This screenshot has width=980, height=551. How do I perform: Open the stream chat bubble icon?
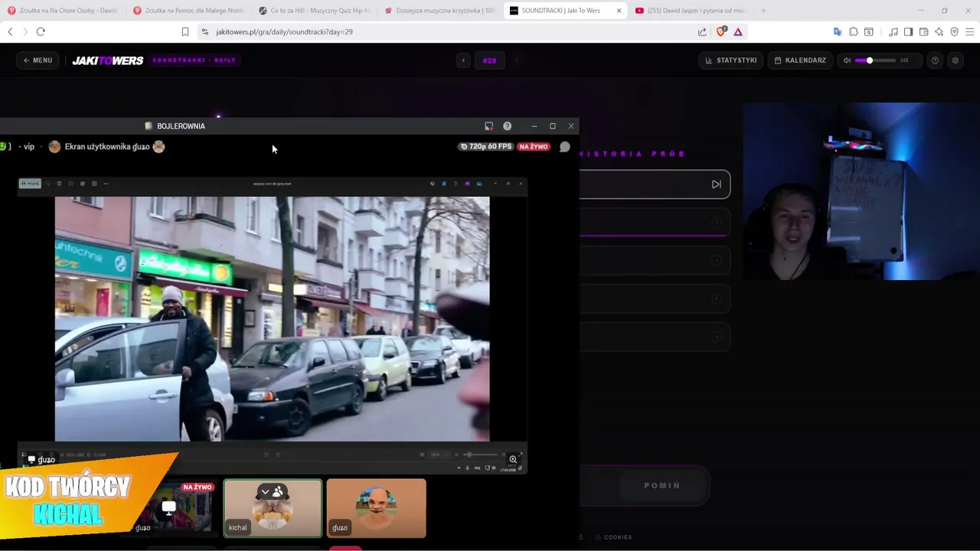[564, 147]
